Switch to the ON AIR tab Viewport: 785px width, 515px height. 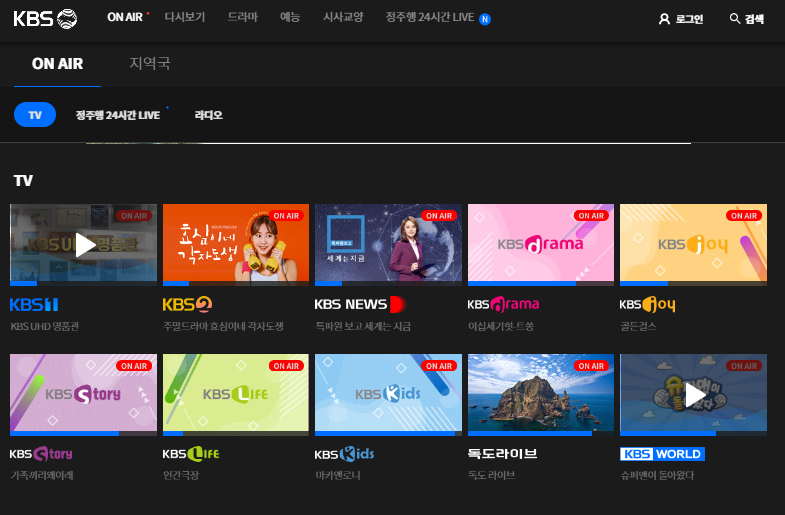[58, 64]
